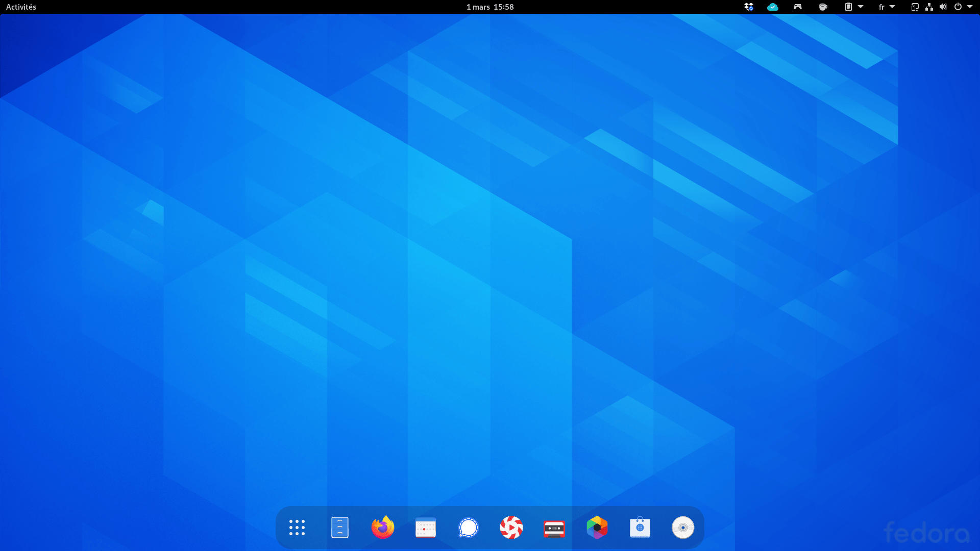Screen dimensions: 980x551
Task: Open the 1 mars 15:58 clock menu
Action: pyautogui.click(x=489, y=7)
